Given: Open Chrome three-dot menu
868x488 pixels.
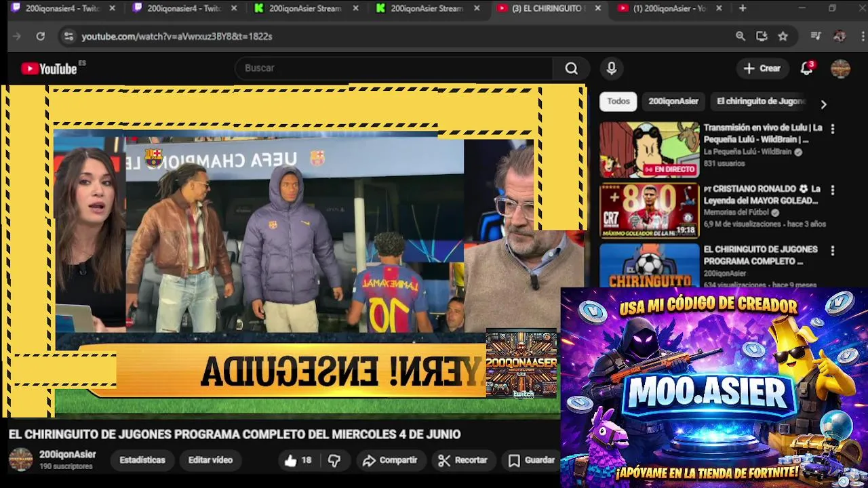Looking at the screenshot, I should pyautogui.click(x=861, y=37).
